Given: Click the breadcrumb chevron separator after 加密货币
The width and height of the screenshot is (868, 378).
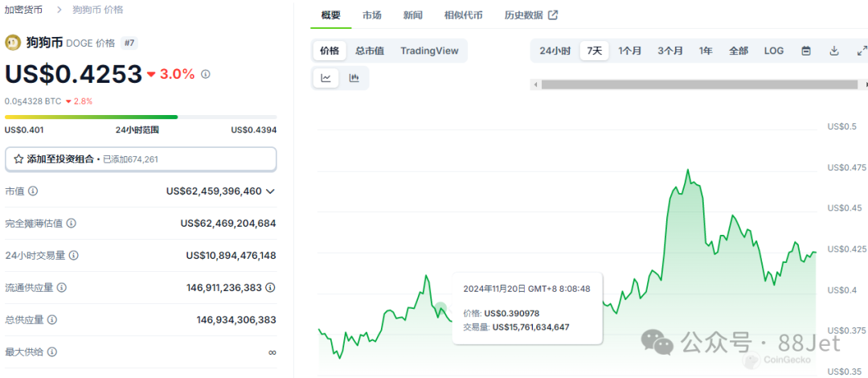Looking at the screenshot, I should coord(59,10).
